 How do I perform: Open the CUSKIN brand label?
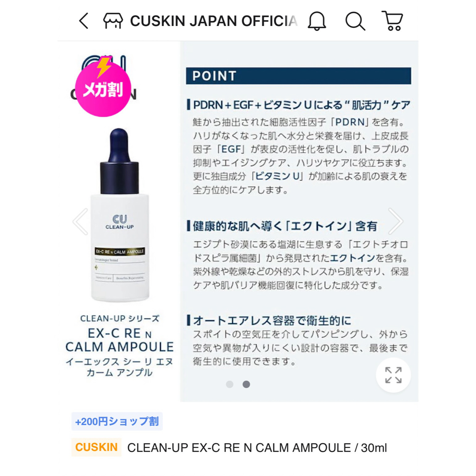tap(96, 447)
